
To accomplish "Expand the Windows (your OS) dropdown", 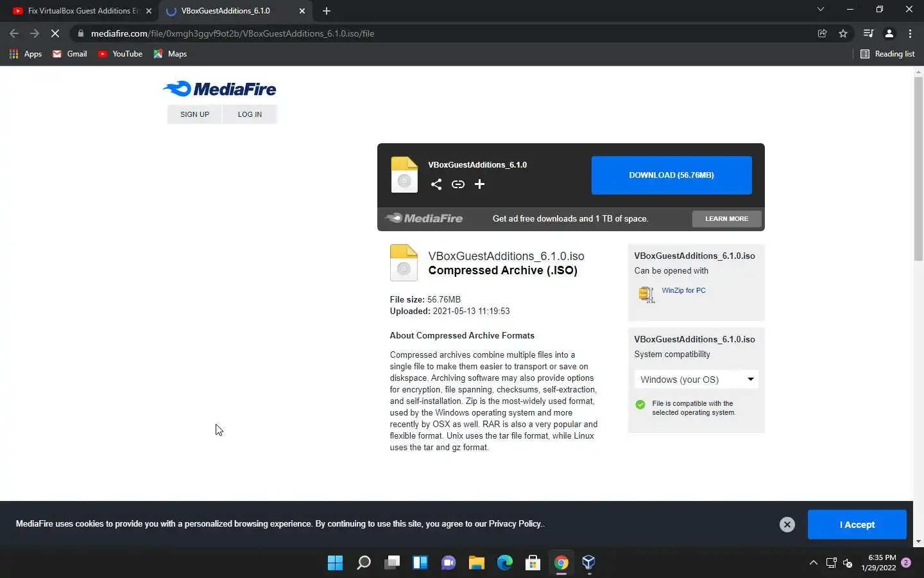I will [x=696, y=380].
